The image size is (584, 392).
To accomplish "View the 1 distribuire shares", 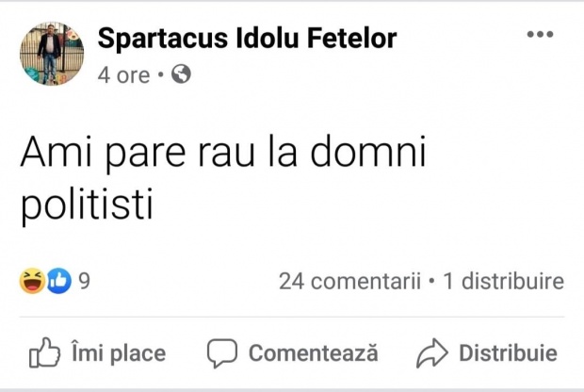I will coord(503,281).
